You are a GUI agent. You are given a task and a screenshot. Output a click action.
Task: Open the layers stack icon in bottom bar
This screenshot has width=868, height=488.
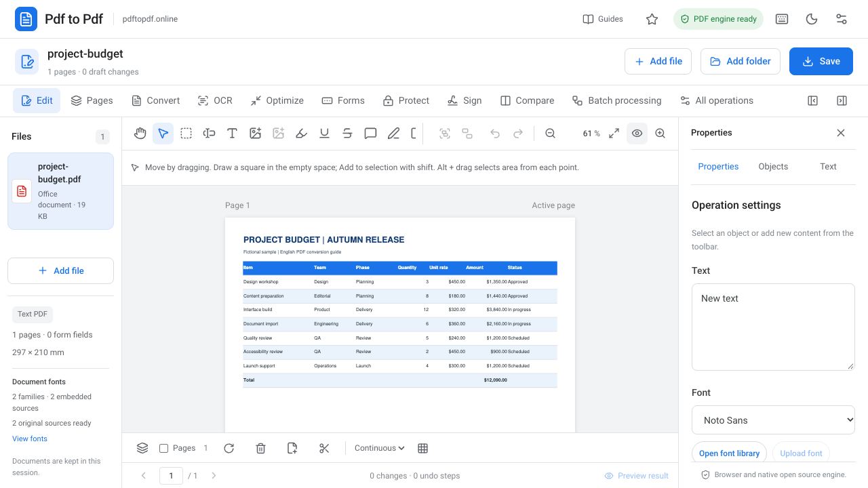pyautogui.click(x=142, y=448)
